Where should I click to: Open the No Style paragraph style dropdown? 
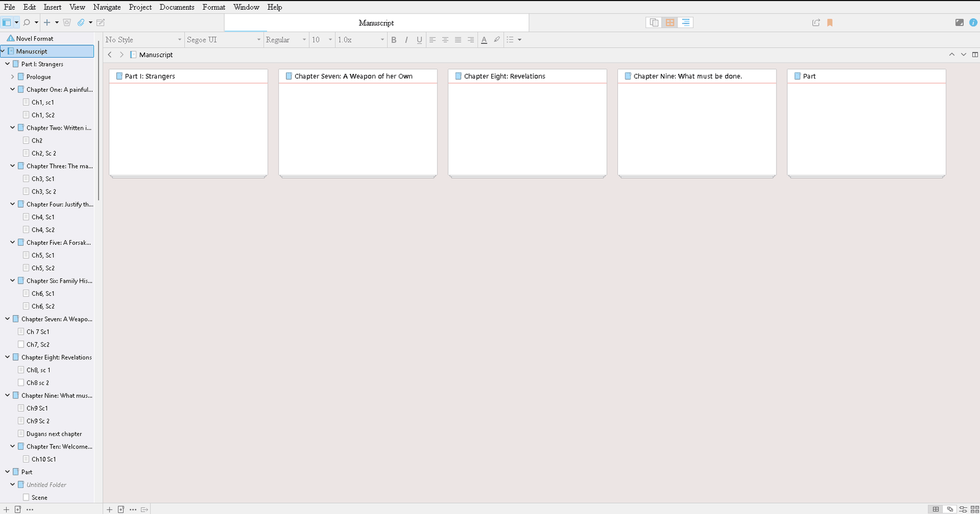coord(143,40)
